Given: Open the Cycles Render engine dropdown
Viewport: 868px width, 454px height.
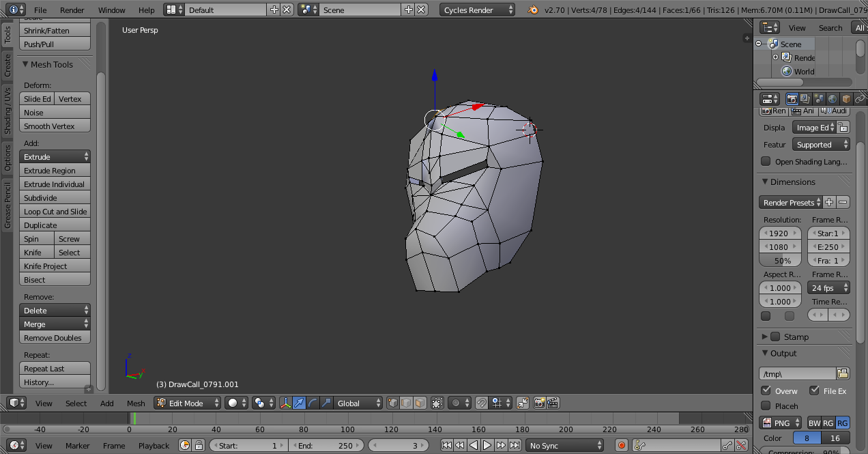Looking at the screenshot, I should [x=477, y=10].
